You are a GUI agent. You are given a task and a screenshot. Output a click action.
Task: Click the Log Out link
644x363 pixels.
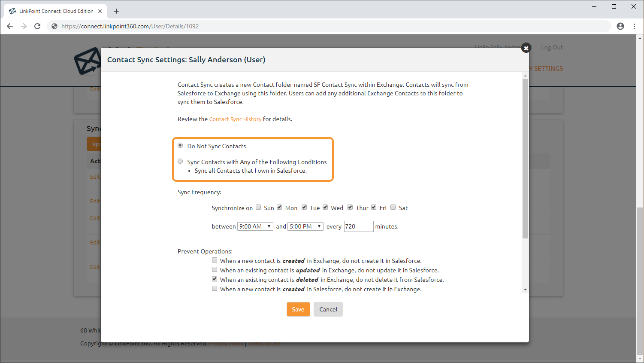pyautogui.click(x=552, y=47)
